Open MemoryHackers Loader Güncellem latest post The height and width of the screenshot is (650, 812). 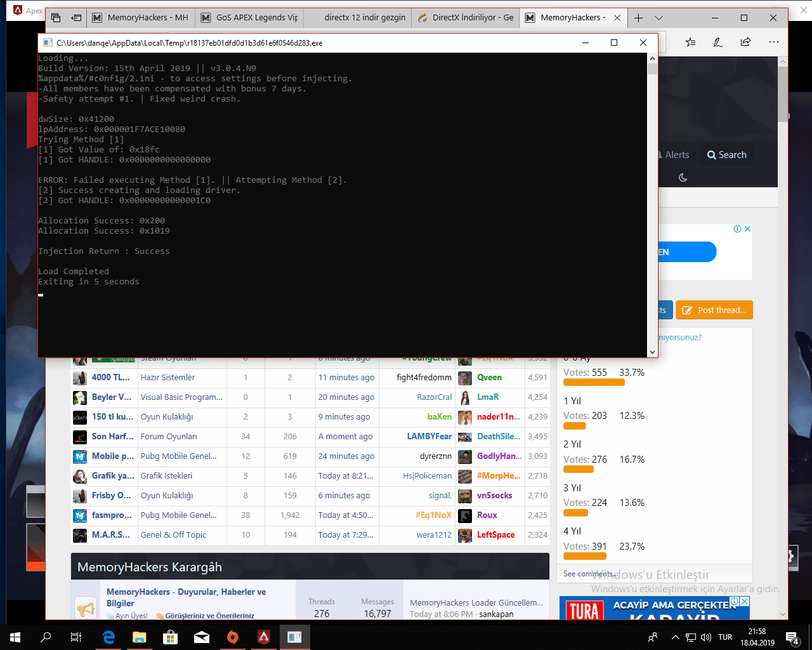(x=476, y=602)
